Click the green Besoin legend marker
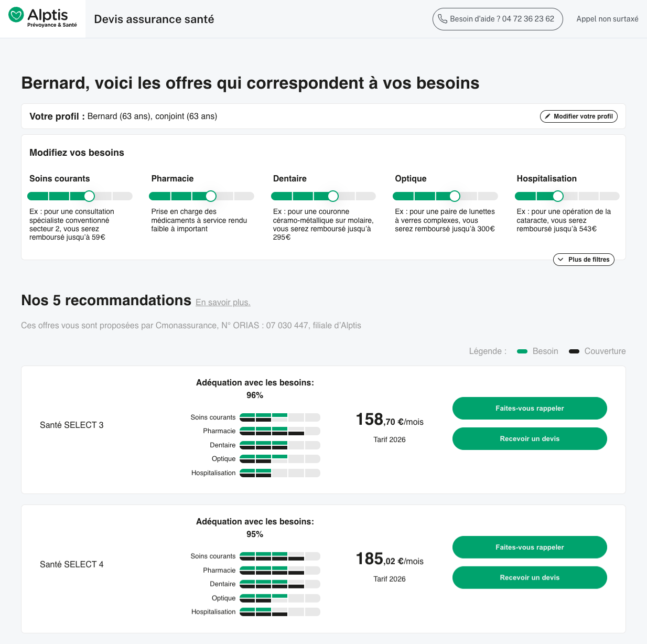Screen dimensions: 647x644 522,351
